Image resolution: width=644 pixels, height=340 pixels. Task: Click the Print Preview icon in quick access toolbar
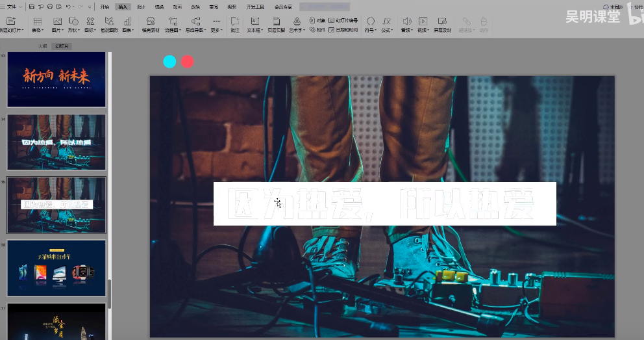(58, 7)
